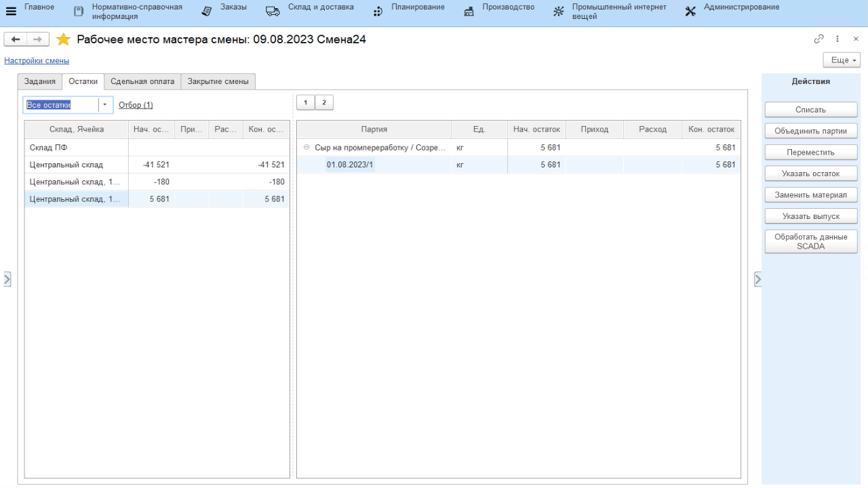
Task: Select the 01.08.2023/1 batch row
Action: click(x=349, y=165)
